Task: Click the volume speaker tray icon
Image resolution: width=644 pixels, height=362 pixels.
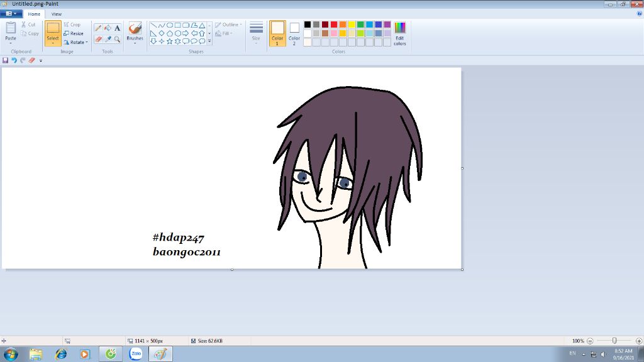Action: (x=603, y=354)
